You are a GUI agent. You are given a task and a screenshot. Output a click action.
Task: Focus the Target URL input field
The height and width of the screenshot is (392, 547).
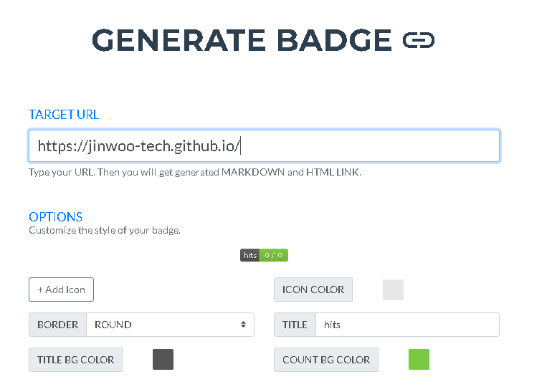coord(264,145)
